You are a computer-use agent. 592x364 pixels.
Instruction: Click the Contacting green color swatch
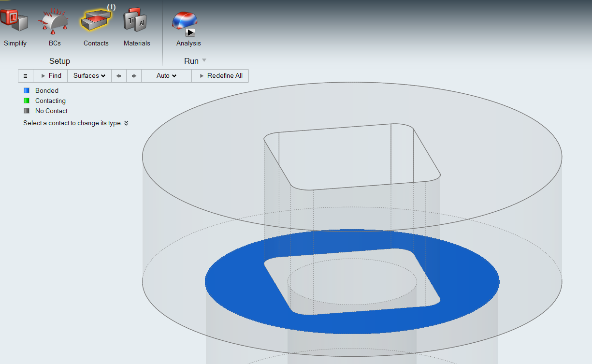27,101
